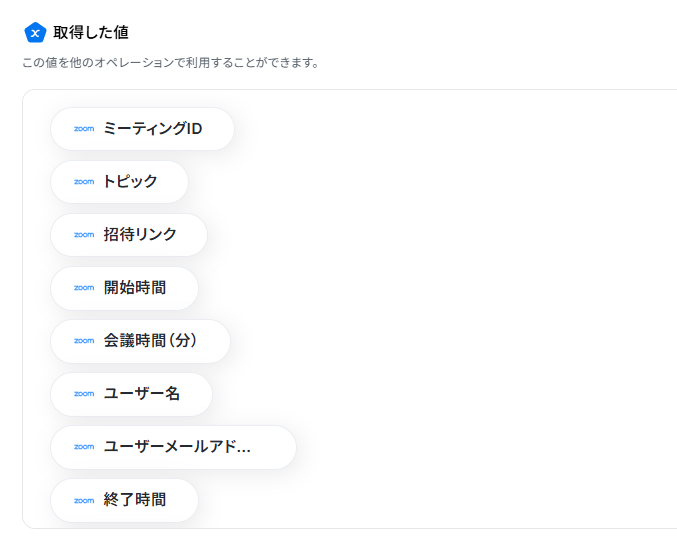
Task: Click the Zoom logo on ユーザーメールアド... chip
Action: coord(84,447)
